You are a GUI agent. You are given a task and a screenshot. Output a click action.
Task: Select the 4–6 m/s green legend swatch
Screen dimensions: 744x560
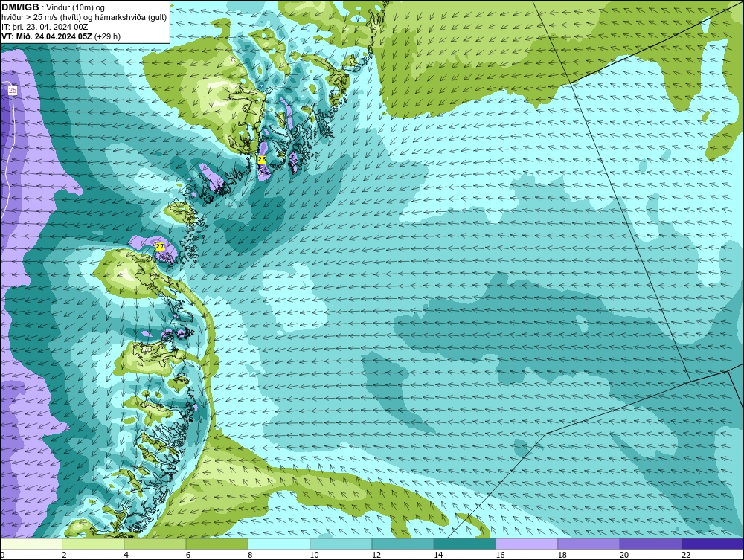(155, 544)
